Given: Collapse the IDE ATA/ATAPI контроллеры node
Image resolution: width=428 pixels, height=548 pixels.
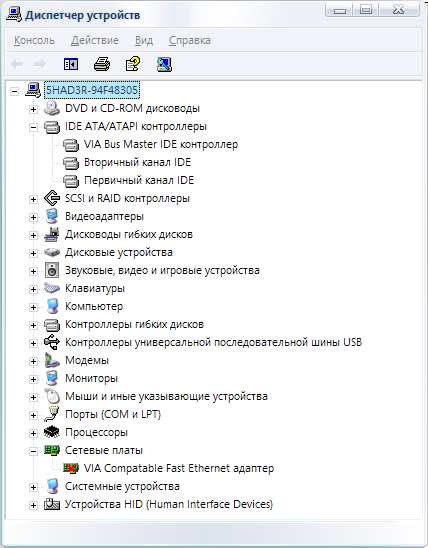Looking at the screenshot, I should (33, 127).
